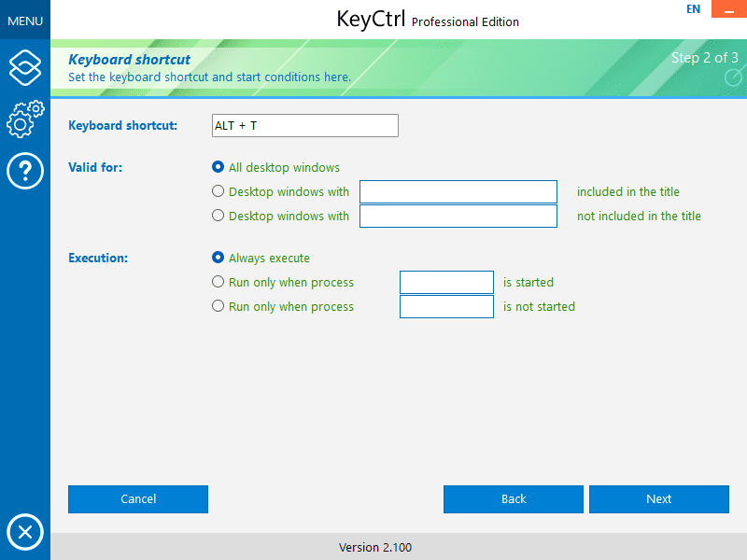This screenshot has height=560, width=747.
Task: Click the Keyboard shortcut heading in banner
Action: coord(129,60)
